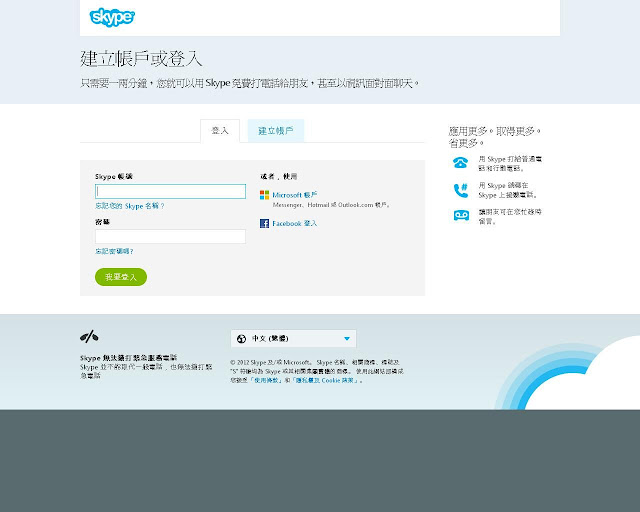Viewport: 640px width, 512px height.
Task: Click the Skype logo in header
Action: [112, 17]
